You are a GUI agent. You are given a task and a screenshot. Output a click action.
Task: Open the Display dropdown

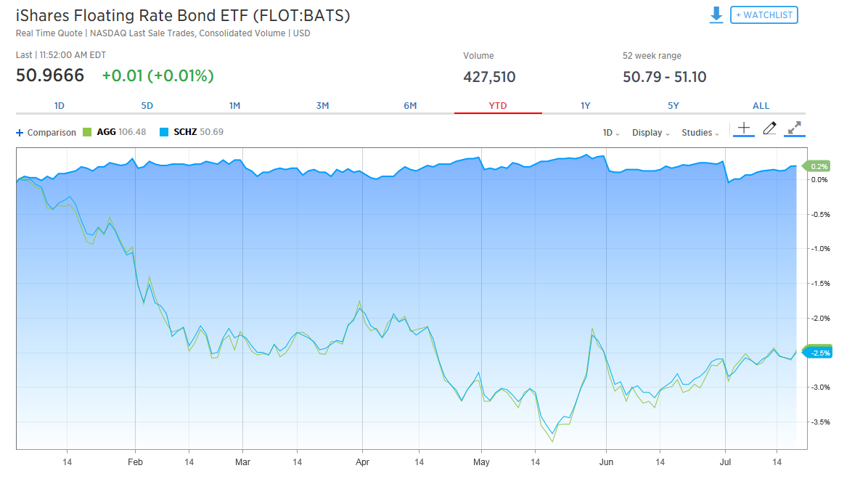tap(647, 133)
